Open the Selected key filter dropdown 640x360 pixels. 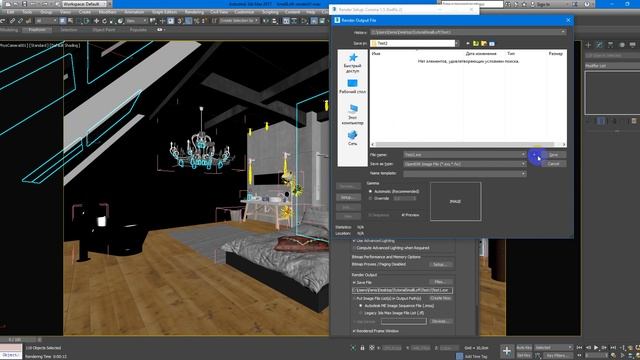pos(553,347)
